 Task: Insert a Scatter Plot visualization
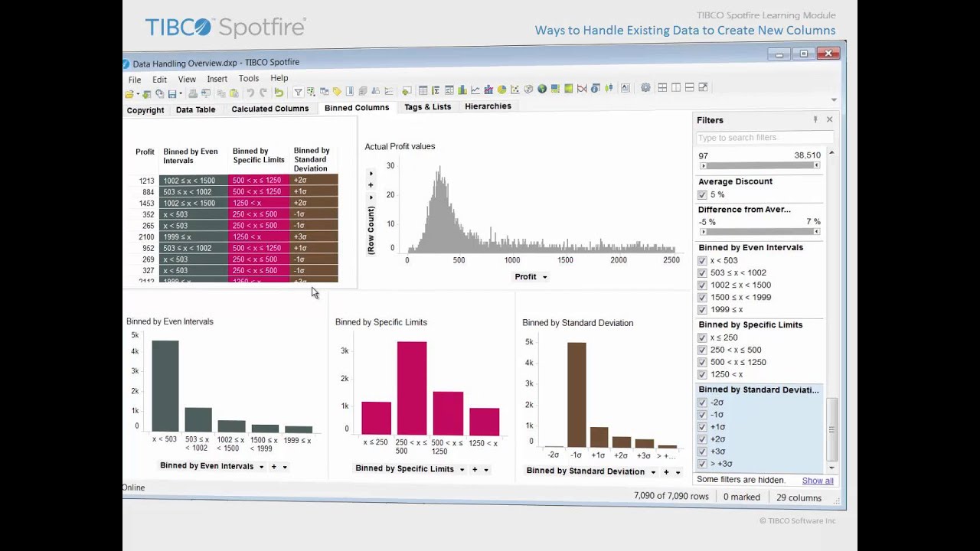[515, 90]
